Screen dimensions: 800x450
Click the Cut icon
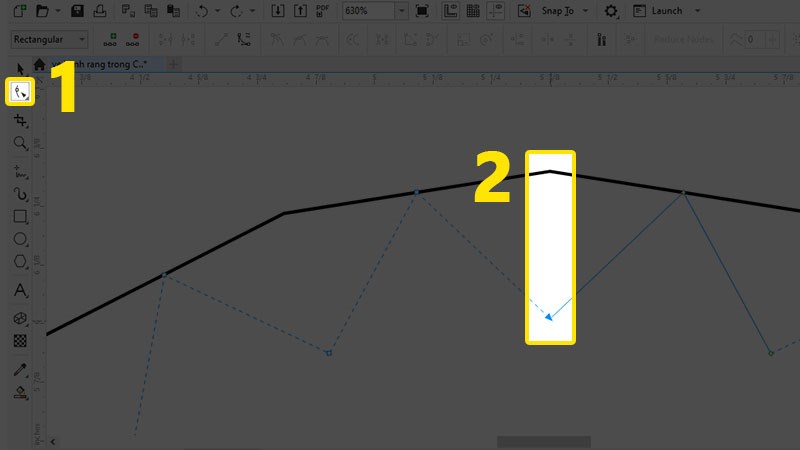[128, 11]
